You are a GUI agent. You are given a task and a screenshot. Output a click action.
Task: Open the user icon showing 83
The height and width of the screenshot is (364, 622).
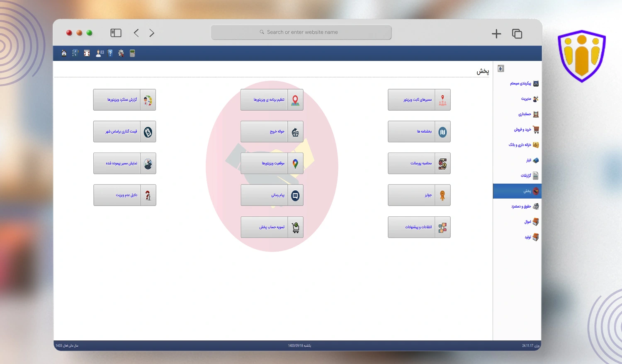coord(100,53)
